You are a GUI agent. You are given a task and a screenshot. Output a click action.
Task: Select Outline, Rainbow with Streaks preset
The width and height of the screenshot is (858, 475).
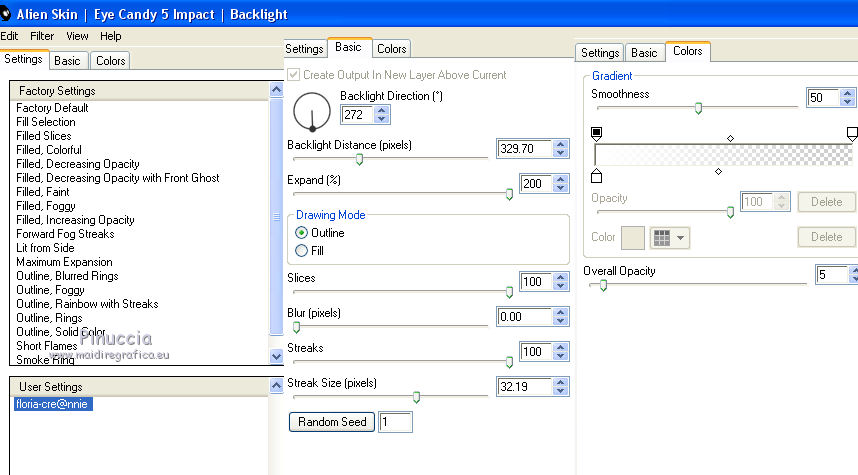pos(87,304)
